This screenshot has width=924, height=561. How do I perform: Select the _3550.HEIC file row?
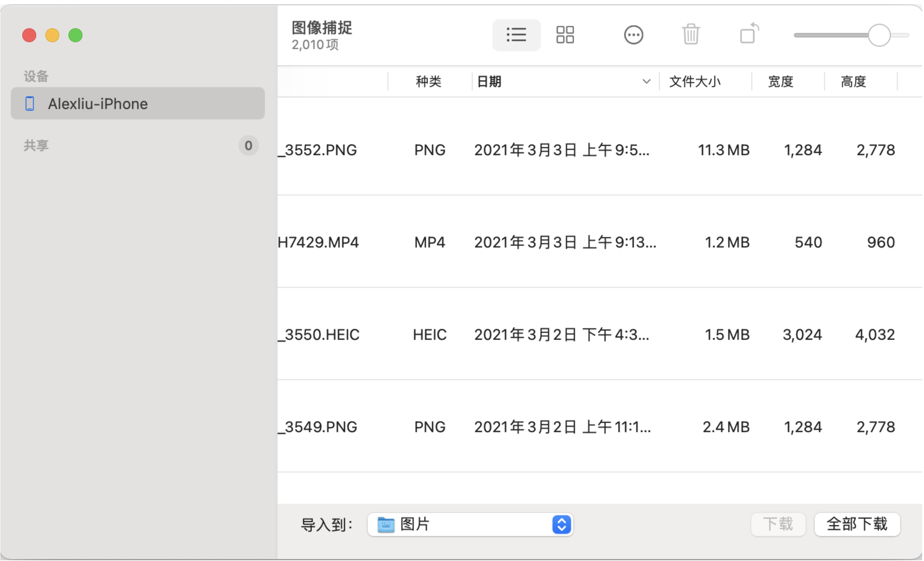click(562, 335)
